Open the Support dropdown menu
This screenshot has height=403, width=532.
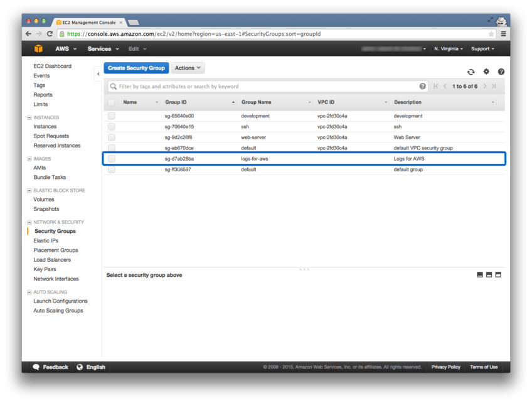482,48
